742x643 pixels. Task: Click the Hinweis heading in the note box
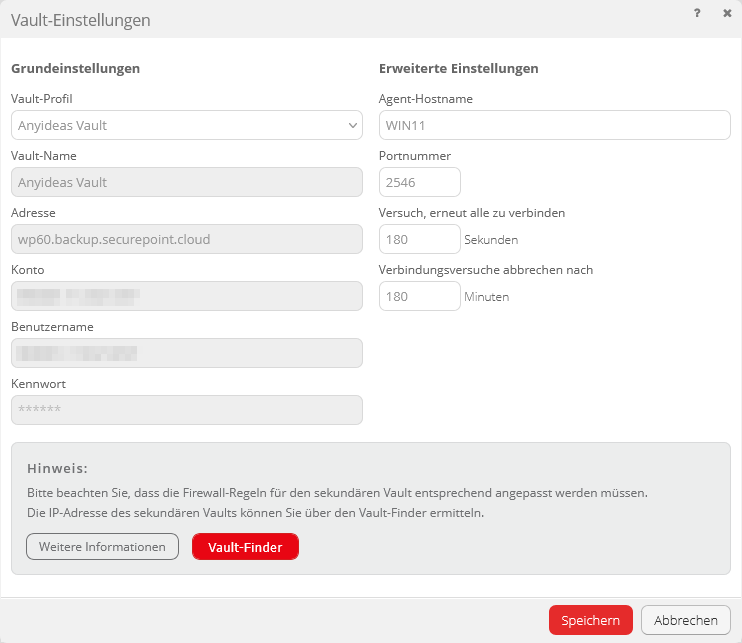coord(57,468)
